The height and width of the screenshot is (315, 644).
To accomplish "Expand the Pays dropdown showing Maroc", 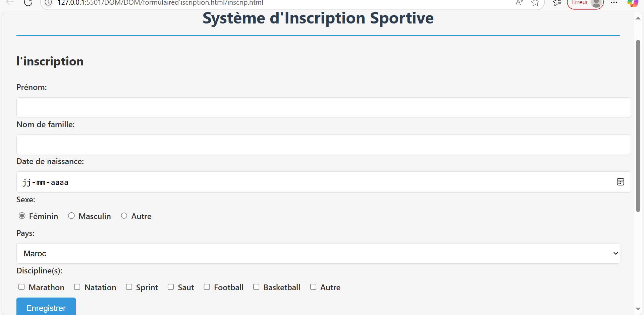I will coord(318,253).
